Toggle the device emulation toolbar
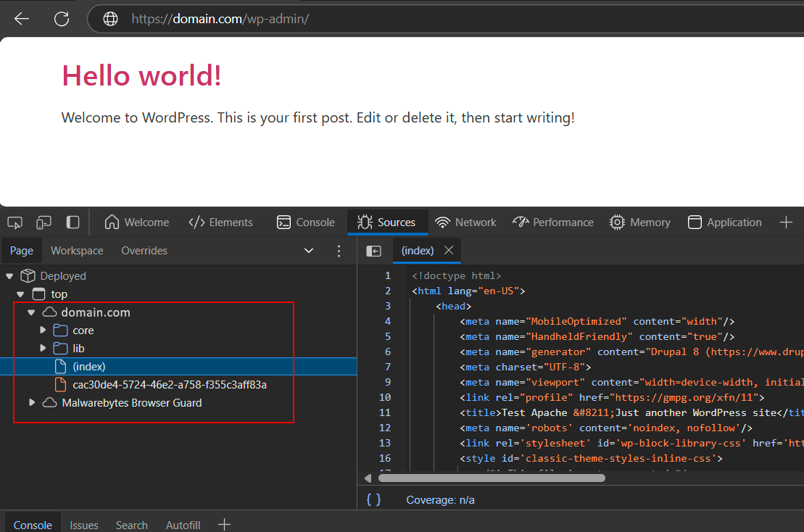This screenshot has width=804, height=532. 43,222
